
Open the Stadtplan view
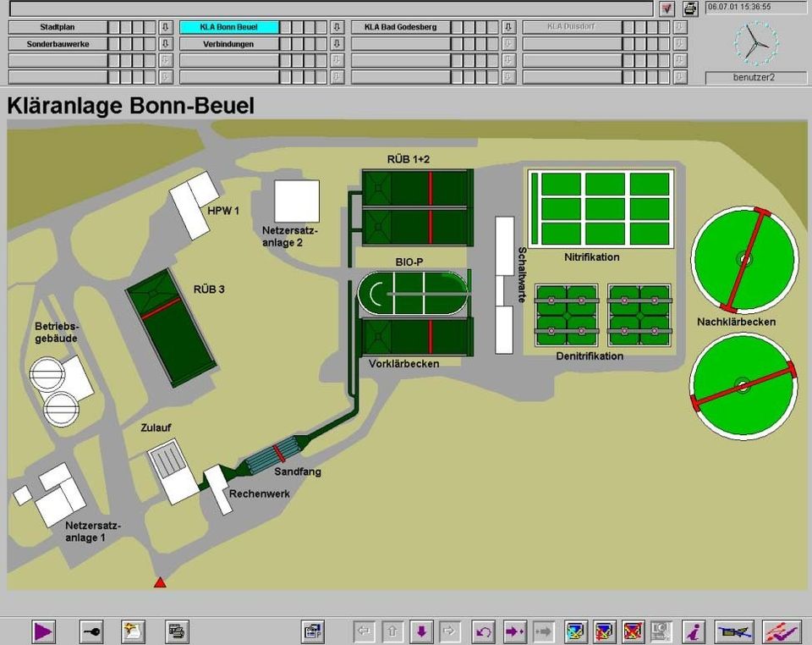(58, 27)
